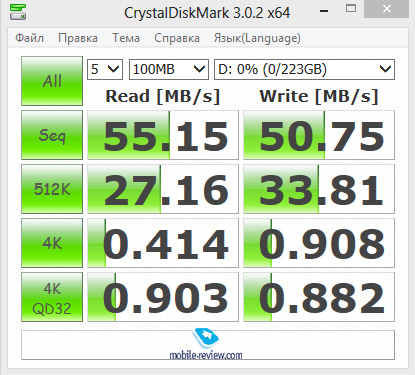Click the Seq write result 50.75
Viewport: 415px width, 375px height.
coord(319,135)
